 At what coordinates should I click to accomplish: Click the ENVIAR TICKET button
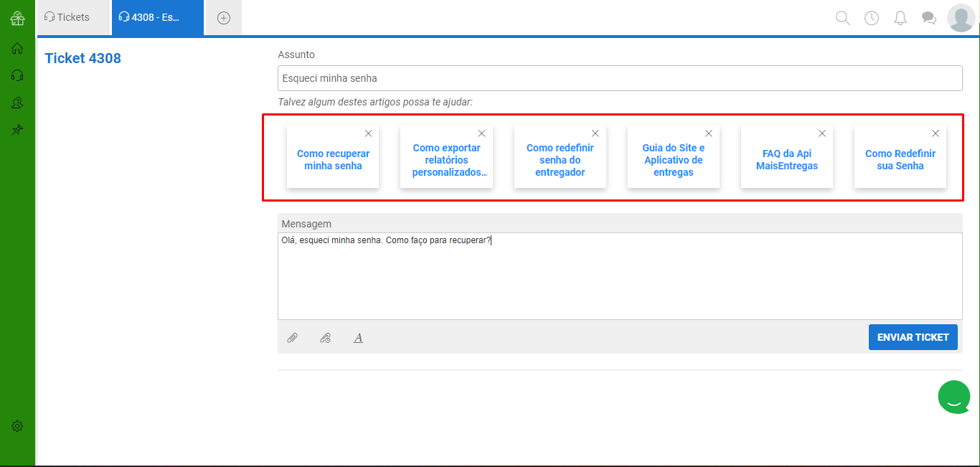[x=913, y=337]
